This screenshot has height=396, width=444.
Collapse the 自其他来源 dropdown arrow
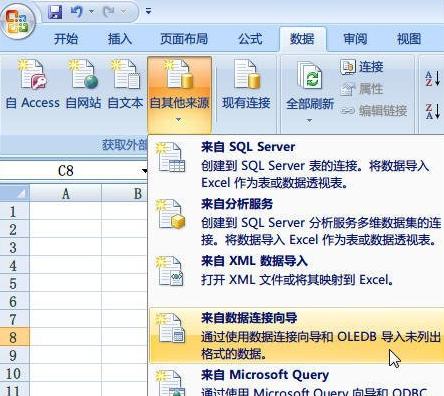coord(179,119)
